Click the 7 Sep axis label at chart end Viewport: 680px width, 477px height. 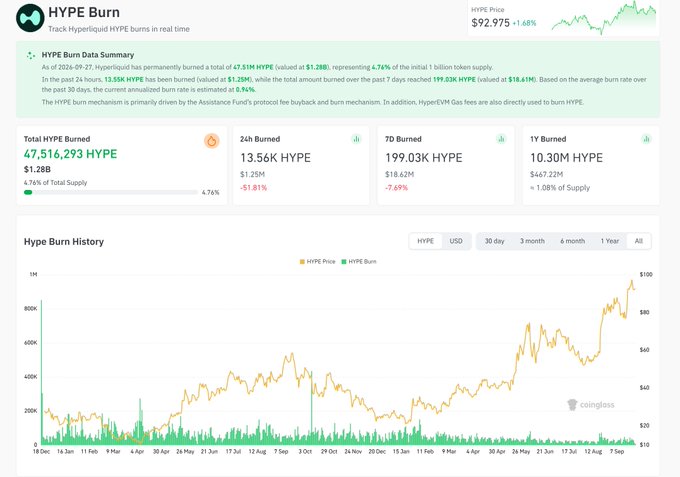point(617,451)
